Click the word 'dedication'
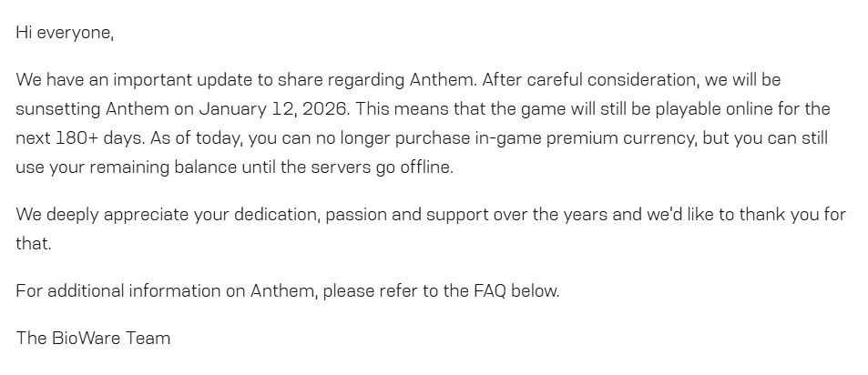The image size is (868, 375). [277, 215]
